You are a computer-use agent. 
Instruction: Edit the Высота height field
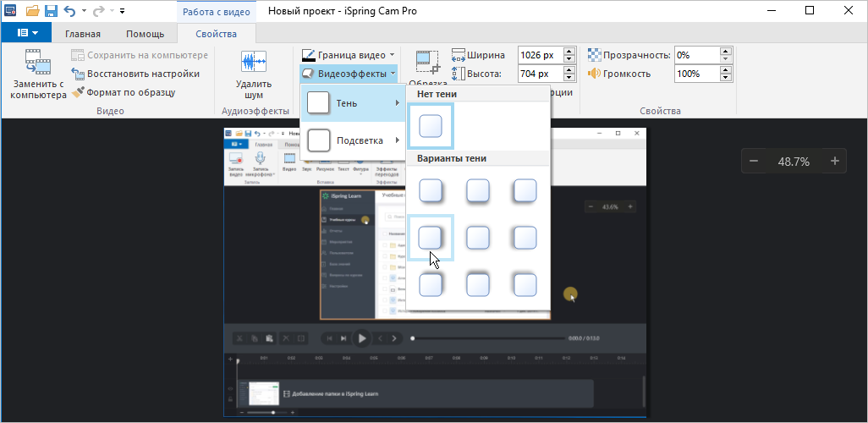coord(540,74)
